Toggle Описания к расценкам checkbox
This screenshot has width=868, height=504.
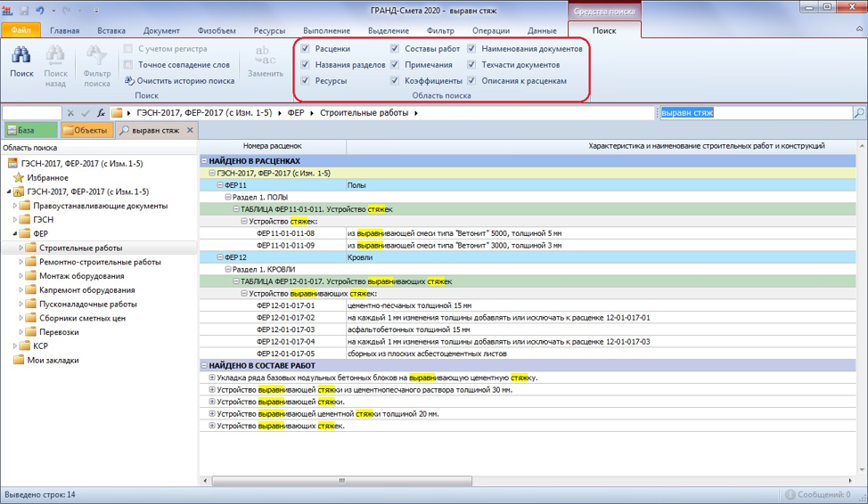[471, 81]
